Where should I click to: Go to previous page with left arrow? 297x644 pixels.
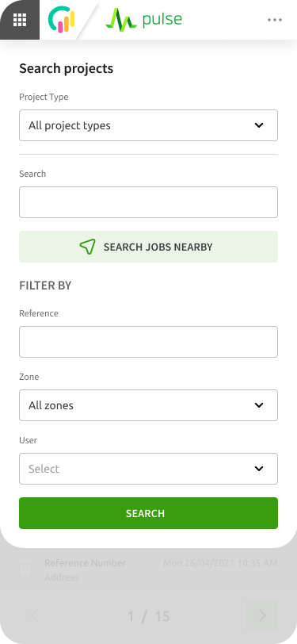pyautogui.click(x=35, y=615)
